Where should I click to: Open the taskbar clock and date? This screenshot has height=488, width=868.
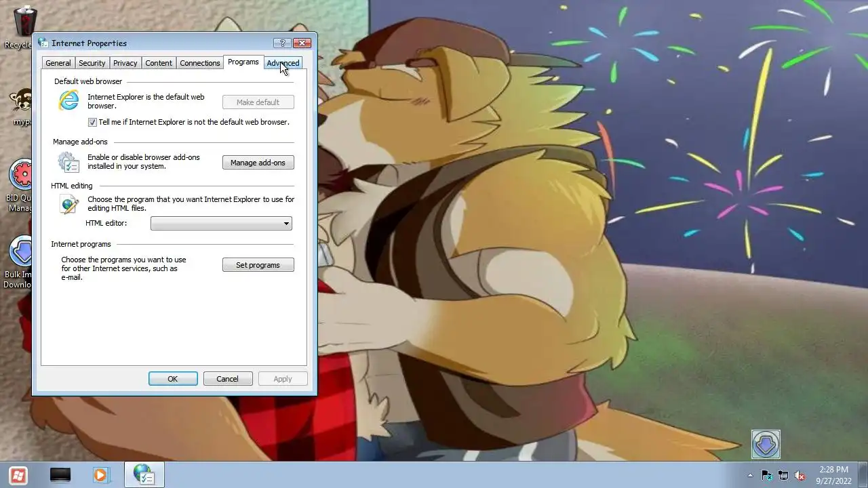click(x=833, y=475)
